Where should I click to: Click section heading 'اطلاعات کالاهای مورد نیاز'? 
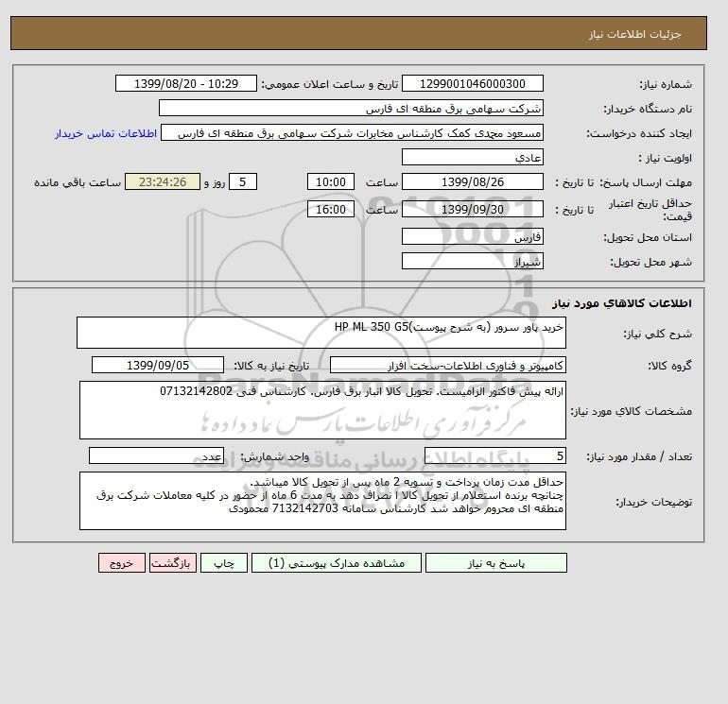click(x=622, y=303)
